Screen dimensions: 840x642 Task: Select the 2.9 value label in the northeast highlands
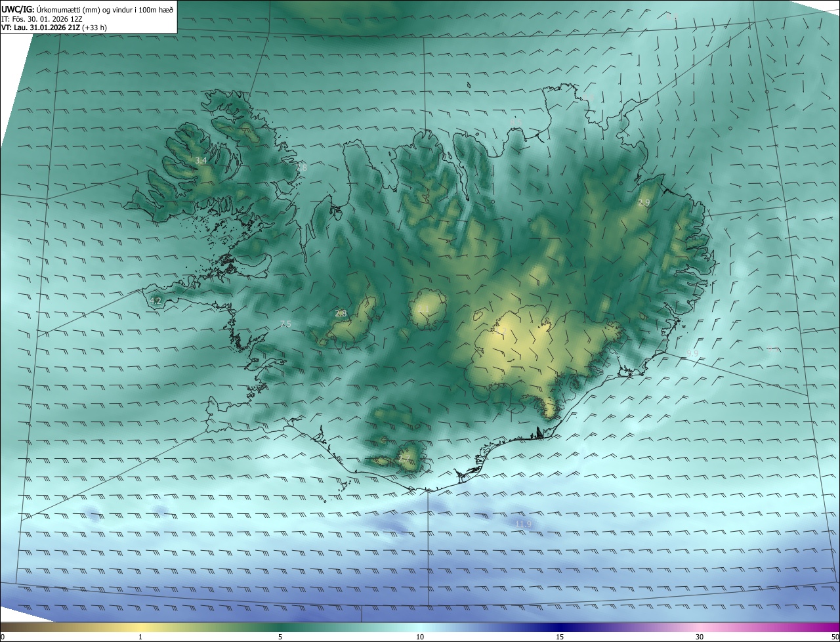click(x=644, y=203)
